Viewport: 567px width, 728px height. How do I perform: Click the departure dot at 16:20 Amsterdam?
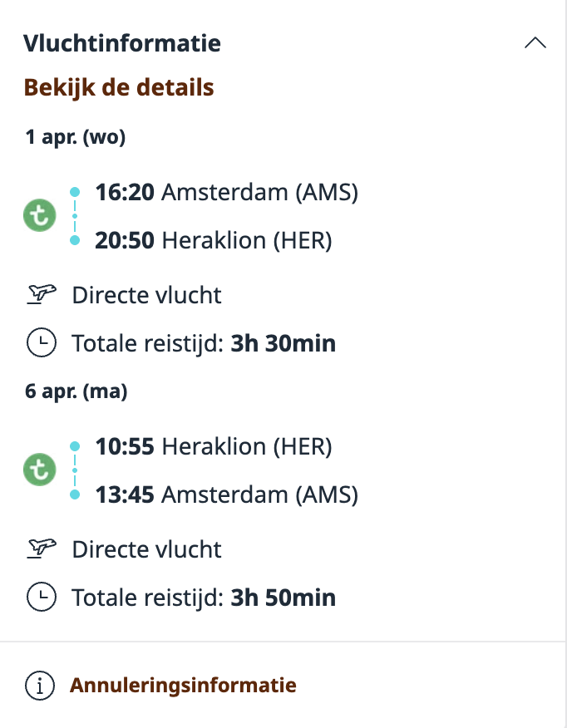[76, 190]
